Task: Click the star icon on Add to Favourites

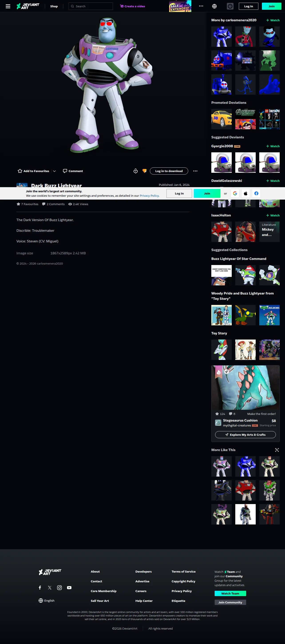Action: pos(20,171)
